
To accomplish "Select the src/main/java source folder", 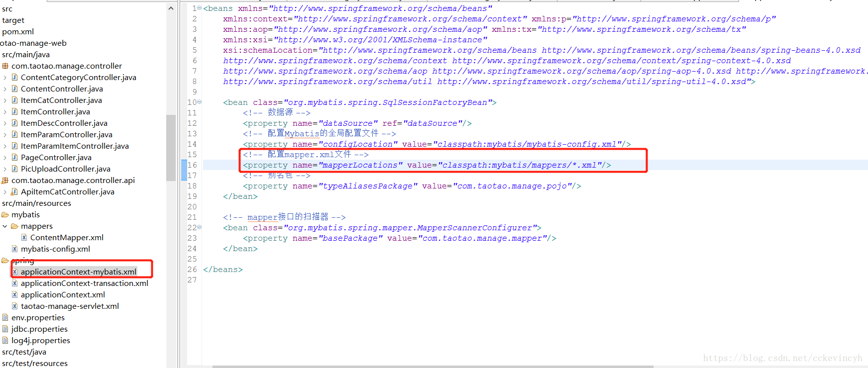I will [x=26, y=55].
